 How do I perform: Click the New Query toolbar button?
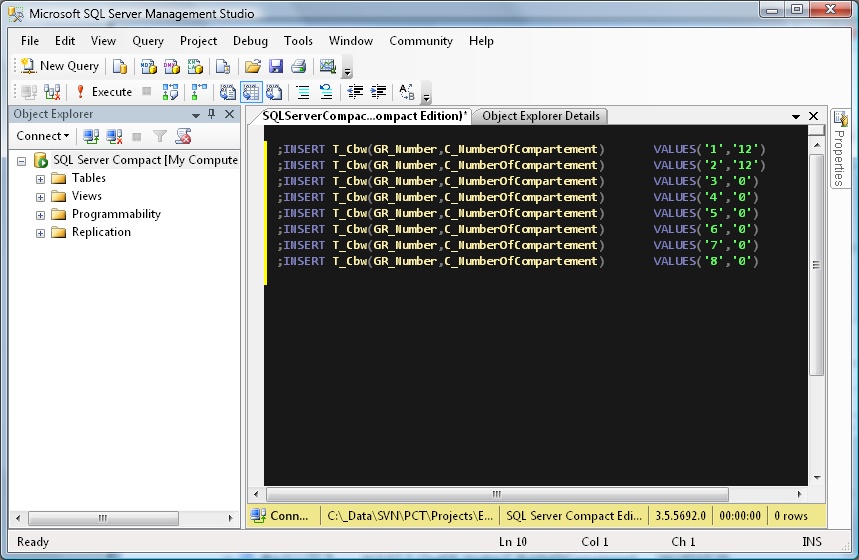pos(60,66)
